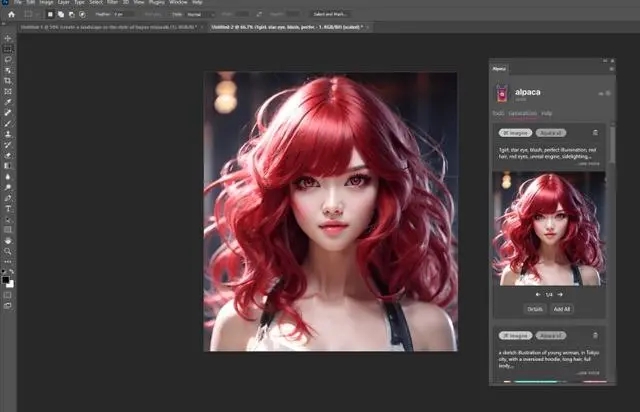Open the Plugins menu
The width and height of the screenshot is (640, 412).
click(157, 2)
